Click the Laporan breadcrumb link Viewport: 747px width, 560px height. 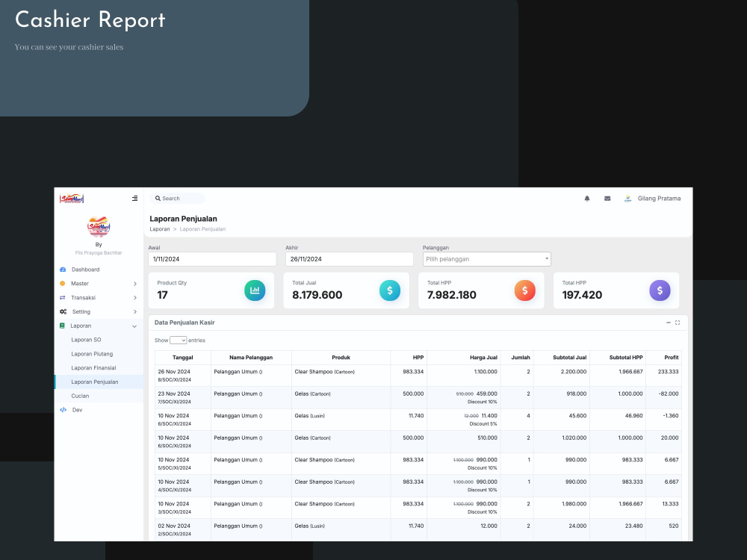point(160,229)
